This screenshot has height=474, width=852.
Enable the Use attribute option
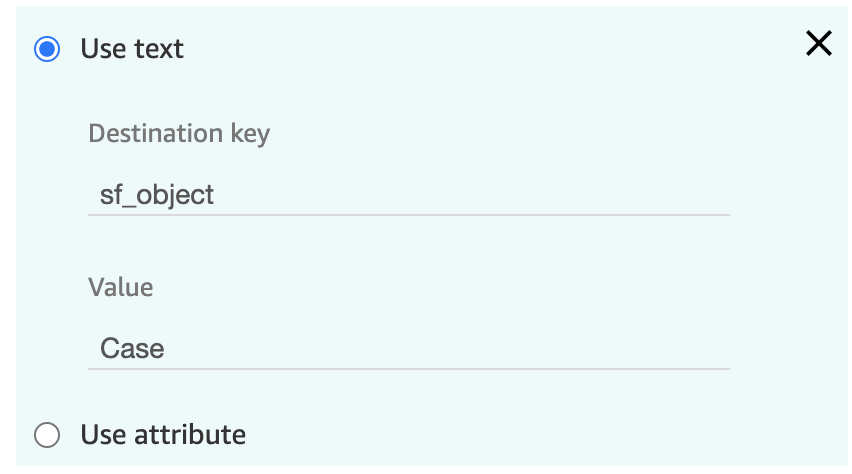pyautogui.click(x=47, y=435)
